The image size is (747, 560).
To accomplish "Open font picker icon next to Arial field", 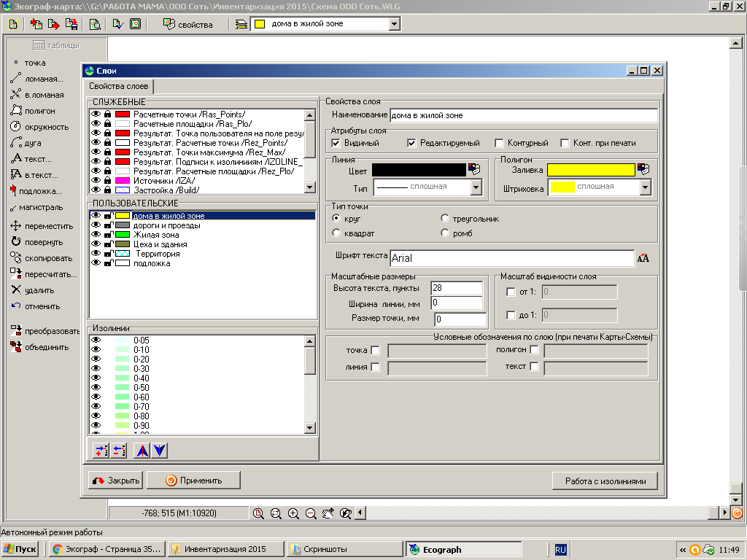I will [643, 258].
